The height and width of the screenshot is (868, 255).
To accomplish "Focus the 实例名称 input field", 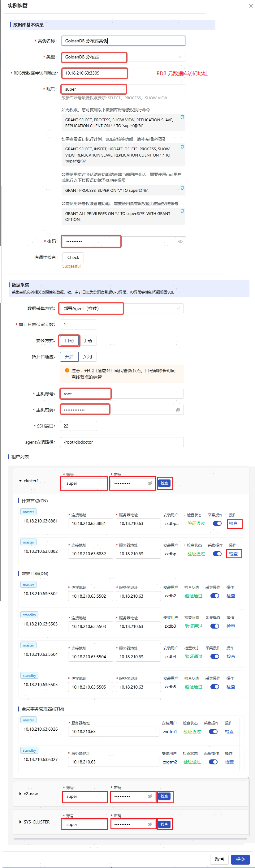I will pyautogui.click(x=123, y=41).
